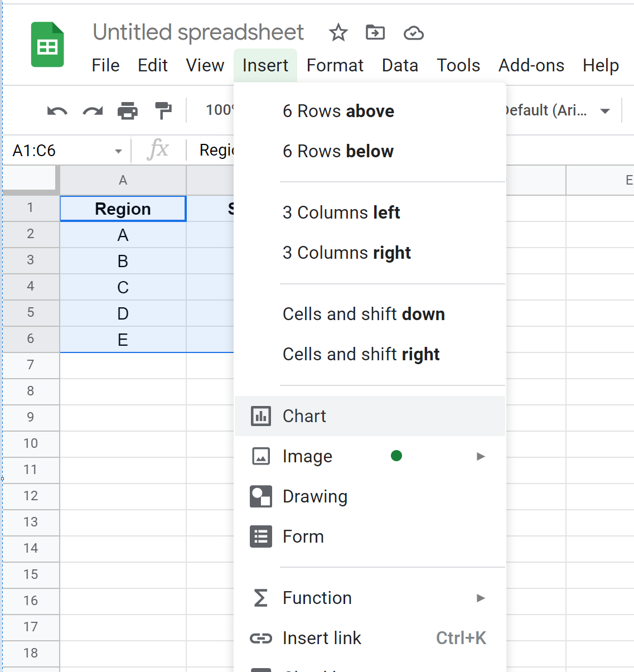This screenshot has height=672, width=634.
Task: Click the Form icon in Insert menu
Action: point(260,536)
